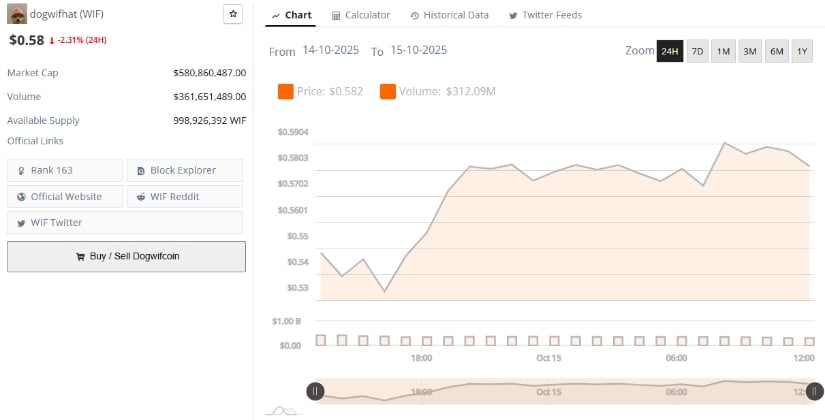Viewport: 825px width, 420px height.
Task: Select the 24H zoom range
Action: click(x=670, y=51)
